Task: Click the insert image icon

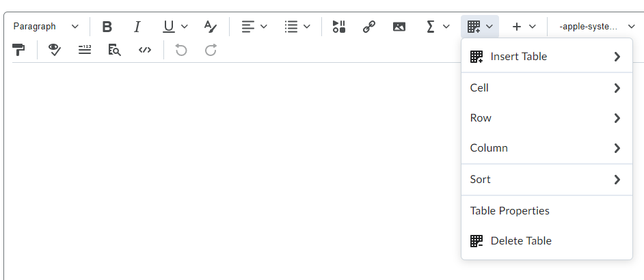Action: click(399, 27)
